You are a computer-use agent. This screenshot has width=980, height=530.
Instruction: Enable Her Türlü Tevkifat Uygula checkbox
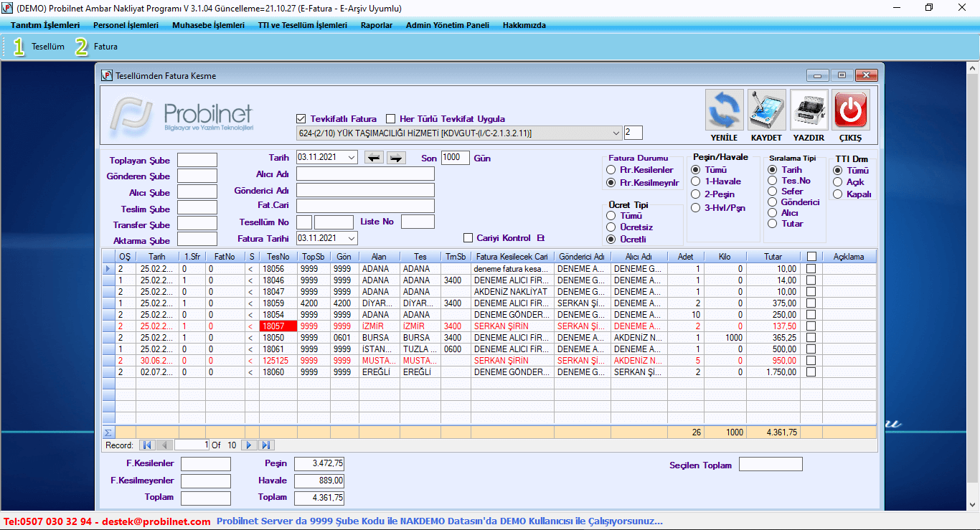pyautogui.click(x=390, y=119)
